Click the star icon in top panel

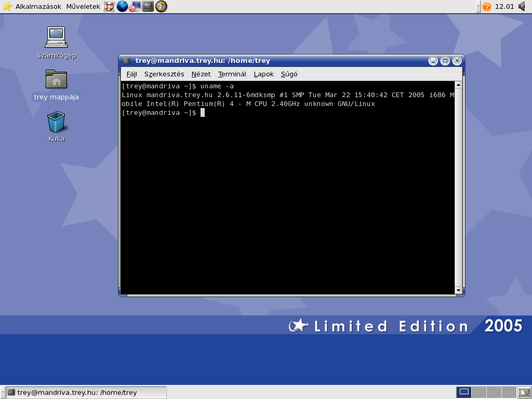(x=7, y=6)
